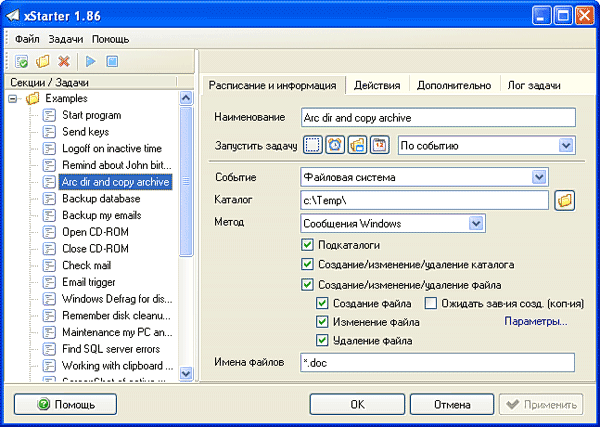This screenshot has width=600, height=427.
Task: Click the New task toolbar icon
Action: (x=21, y=62)
